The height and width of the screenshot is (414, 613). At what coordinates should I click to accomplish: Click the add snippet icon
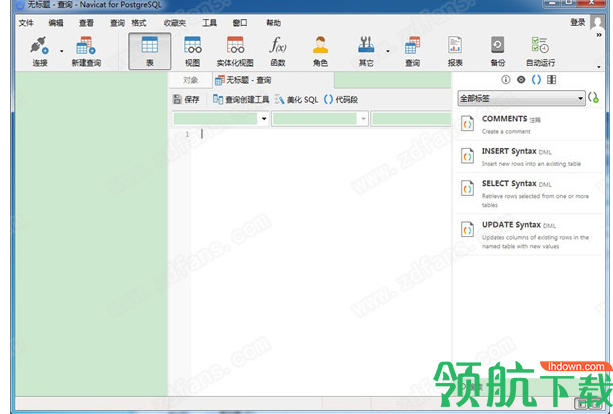tap(593, 98)
